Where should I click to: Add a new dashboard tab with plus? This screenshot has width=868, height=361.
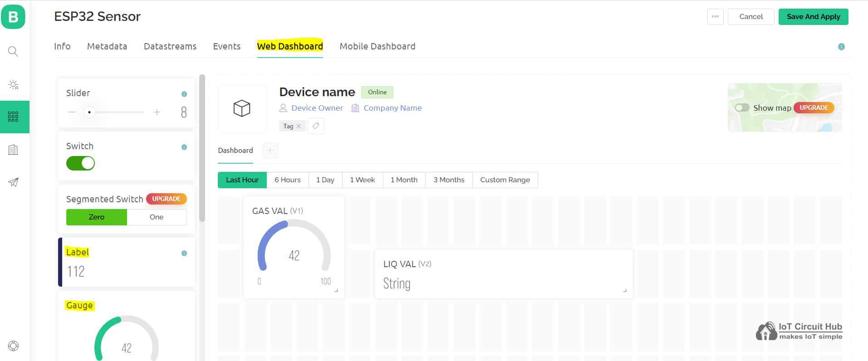pyautogui.click(x=270, y=151)
